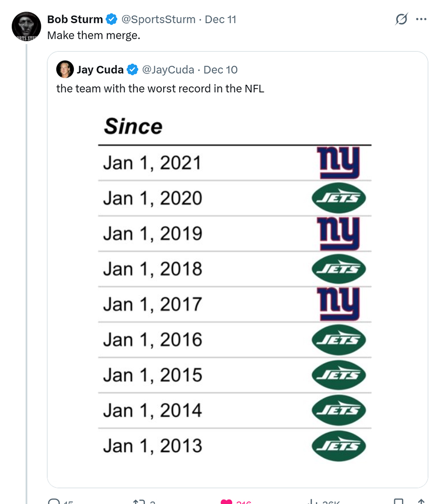Image resolution: width=440 pixels, height=504 pixels.
Task: Open Grok actions icon on Bob Sturm's post
Action: click(401, 20)
